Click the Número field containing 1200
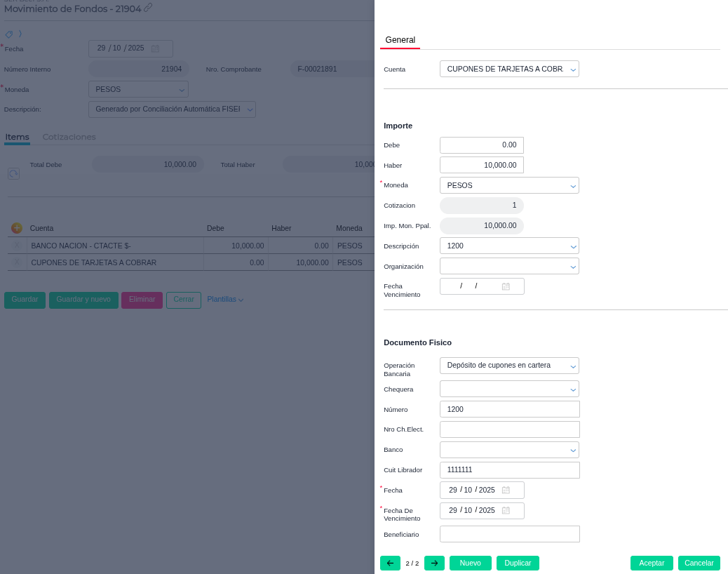728x574 pixels. point(509,409)
